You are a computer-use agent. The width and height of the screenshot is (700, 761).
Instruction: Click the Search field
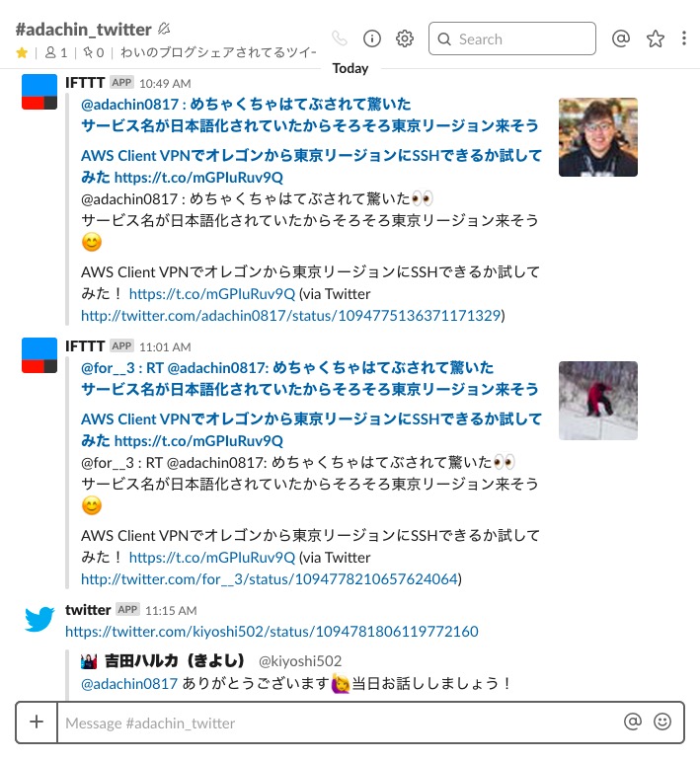coord(512,38)
